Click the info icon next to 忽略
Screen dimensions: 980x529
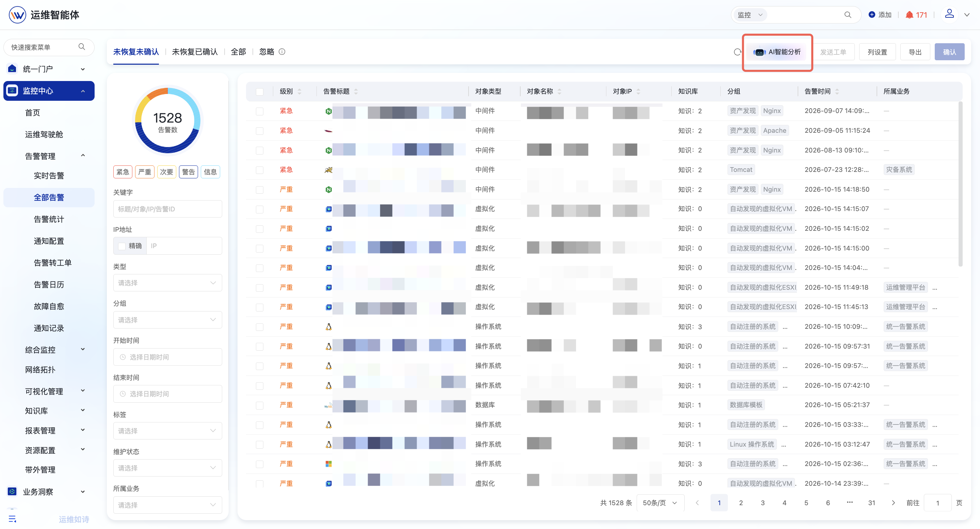(x=282, y=52)
